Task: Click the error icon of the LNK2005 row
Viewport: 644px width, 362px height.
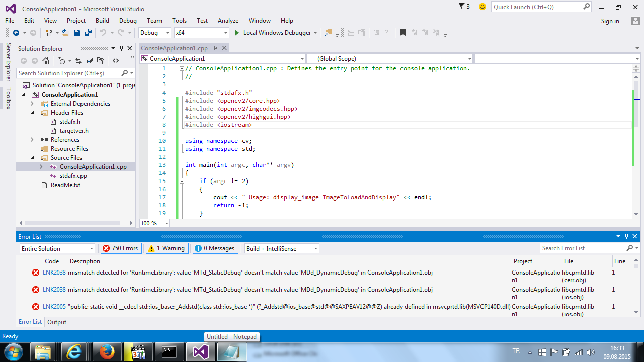Action: click(x=36, y=307)
